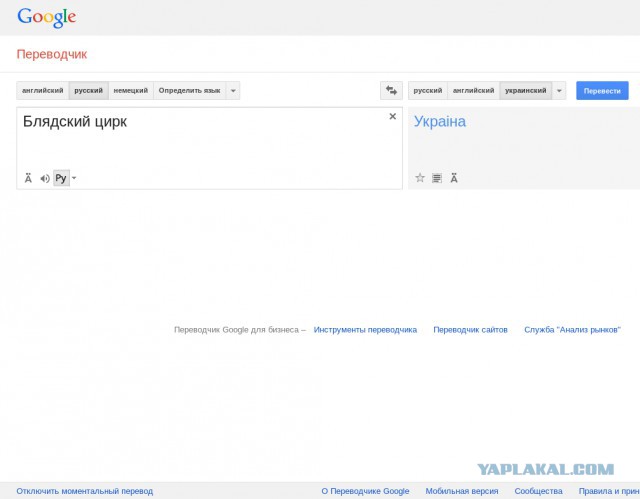Open input tools dropdown arrow near Ру

[x=74, y=178]
